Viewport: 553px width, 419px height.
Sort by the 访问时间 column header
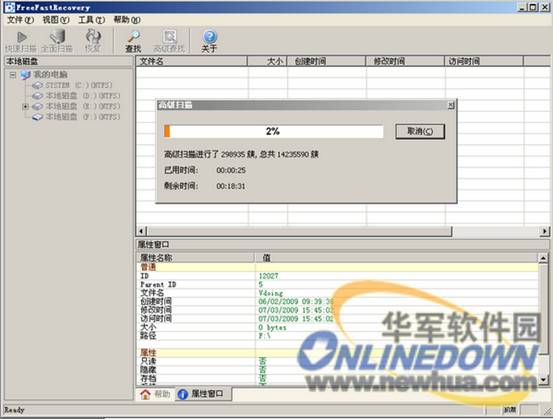pyautogui.click(x=484, y=61)
